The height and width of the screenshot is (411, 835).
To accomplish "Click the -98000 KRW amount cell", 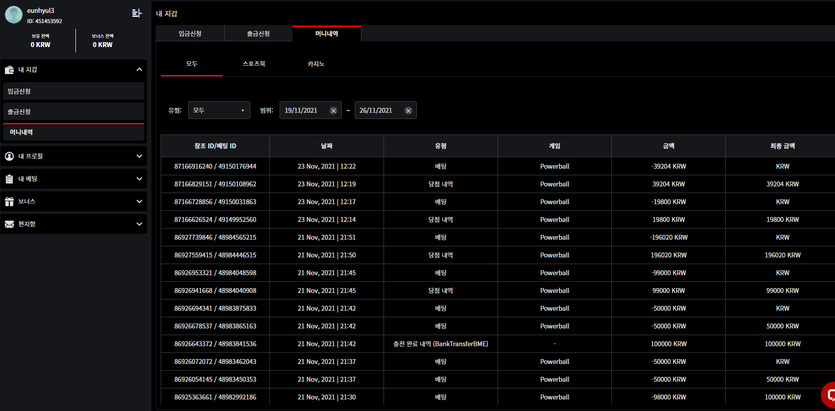I will (668, 397).
